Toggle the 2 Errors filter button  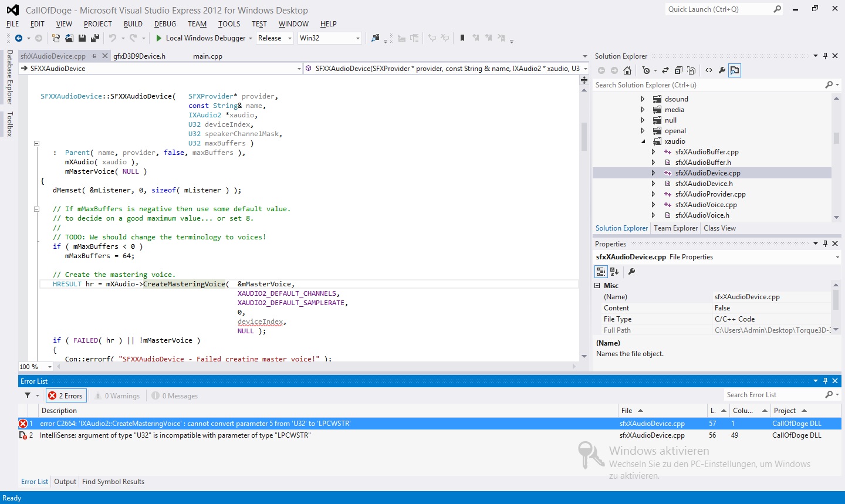(66, 396)
